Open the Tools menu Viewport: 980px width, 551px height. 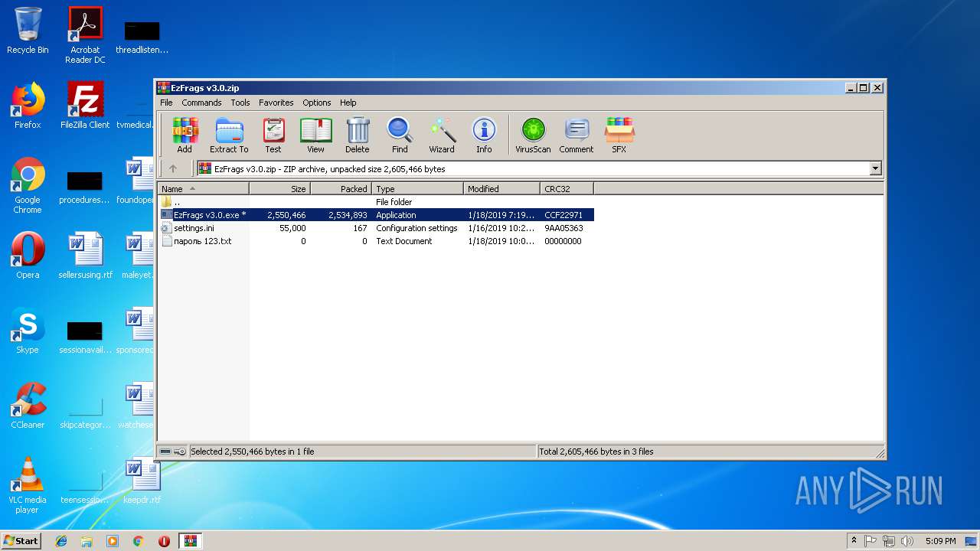(240, 103)
